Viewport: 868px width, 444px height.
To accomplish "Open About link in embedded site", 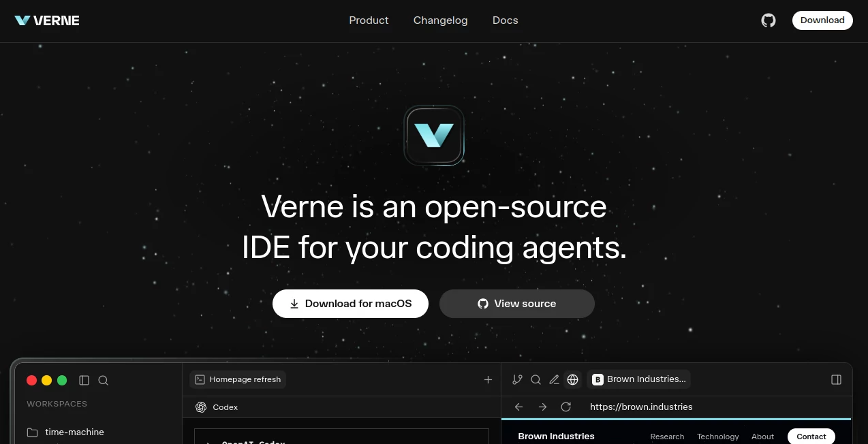I will point(762,437).
